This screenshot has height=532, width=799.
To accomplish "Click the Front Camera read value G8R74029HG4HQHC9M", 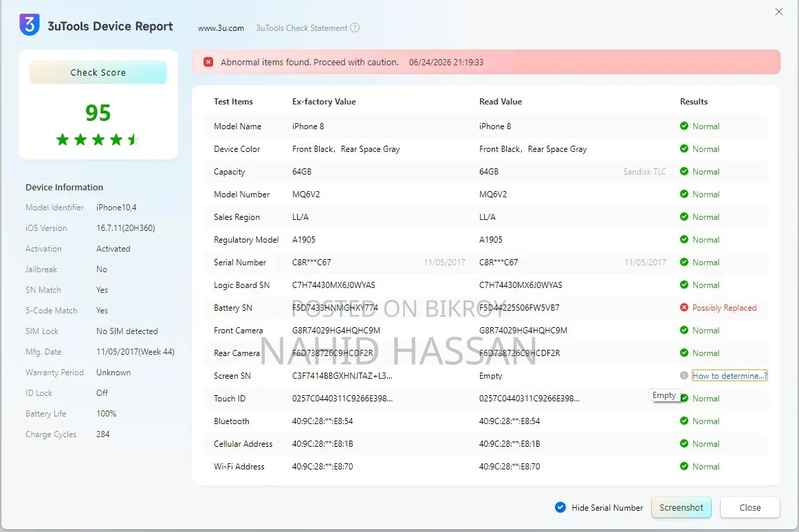I will [523, 330].
